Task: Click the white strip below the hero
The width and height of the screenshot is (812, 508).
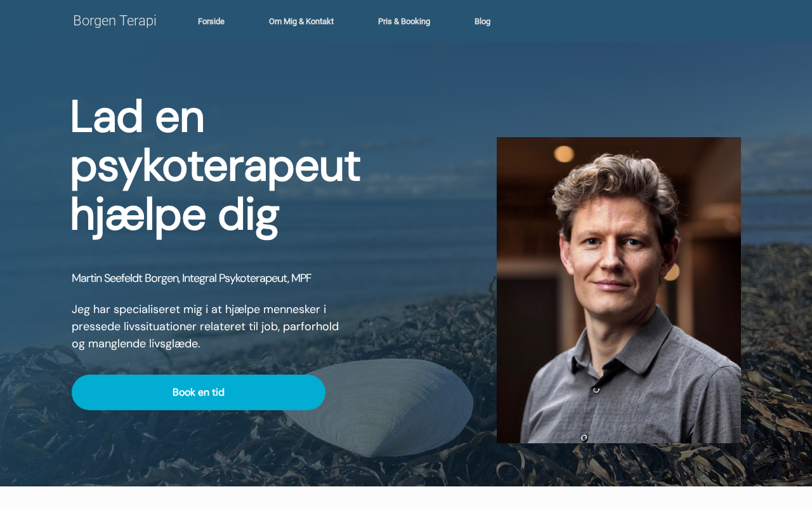Action: point(406,497)
